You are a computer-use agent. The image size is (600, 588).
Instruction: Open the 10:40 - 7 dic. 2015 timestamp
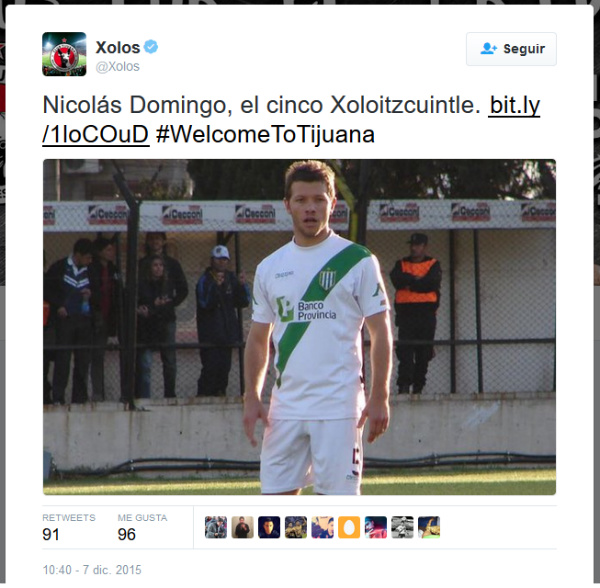(92, 570)
